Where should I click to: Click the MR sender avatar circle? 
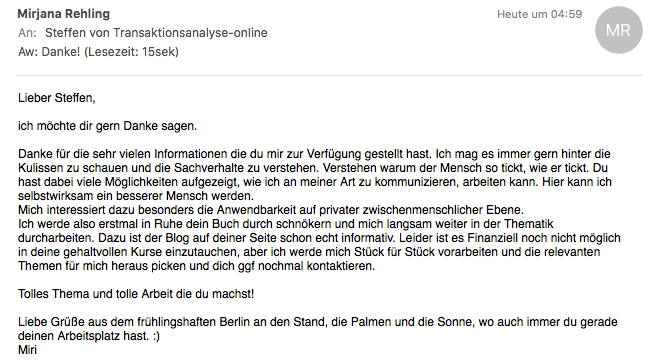[618, 30]
